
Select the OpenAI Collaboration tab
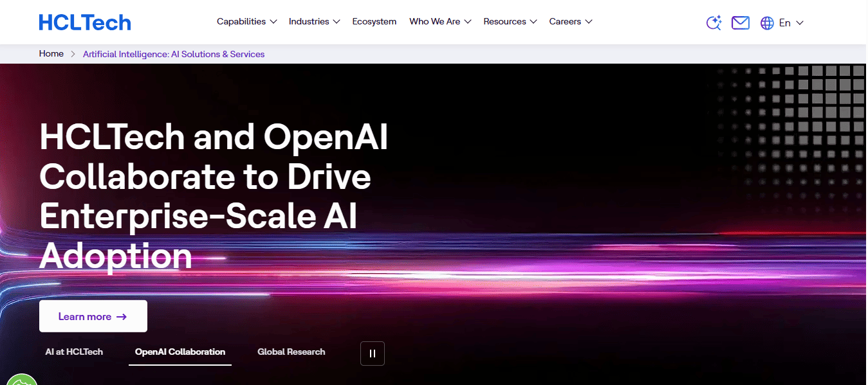tap(180, 352)
